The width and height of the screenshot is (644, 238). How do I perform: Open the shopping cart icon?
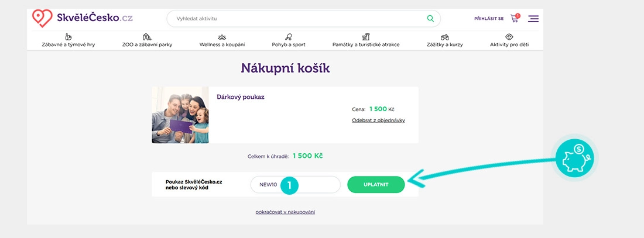coord(514,19)
